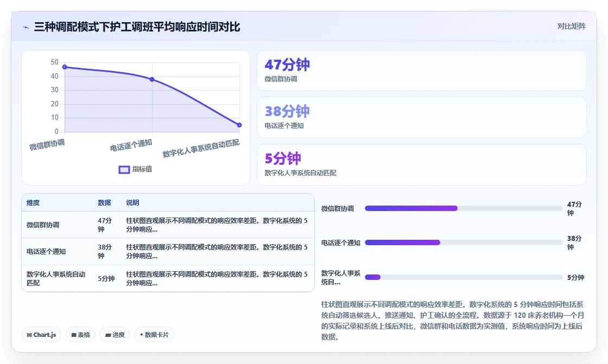The height and width of the screenshot is (364, 608).
Task: Click the 5分钟 value beside progress bar
Action: click(575, 278)
